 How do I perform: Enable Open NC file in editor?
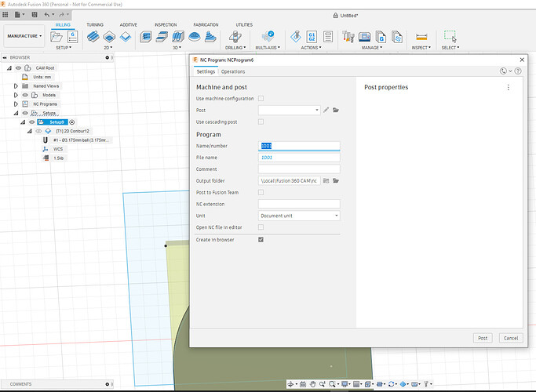[261, 227]
